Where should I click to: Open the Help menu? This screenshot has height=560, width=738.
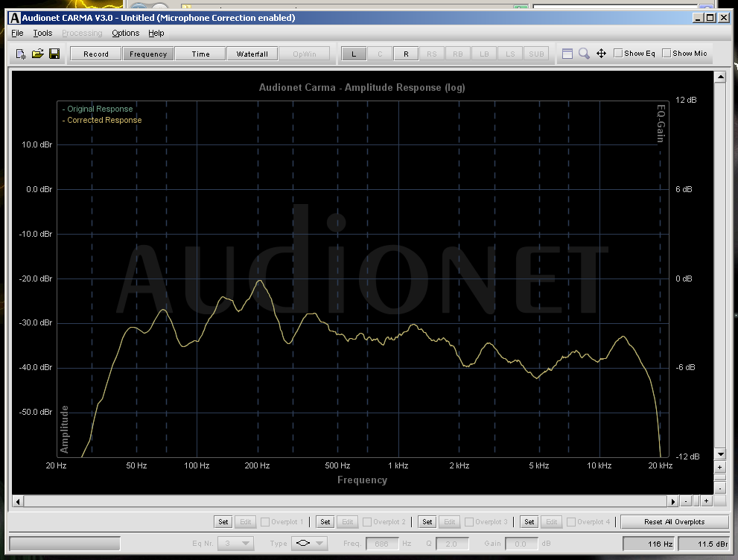click(156, 33)
